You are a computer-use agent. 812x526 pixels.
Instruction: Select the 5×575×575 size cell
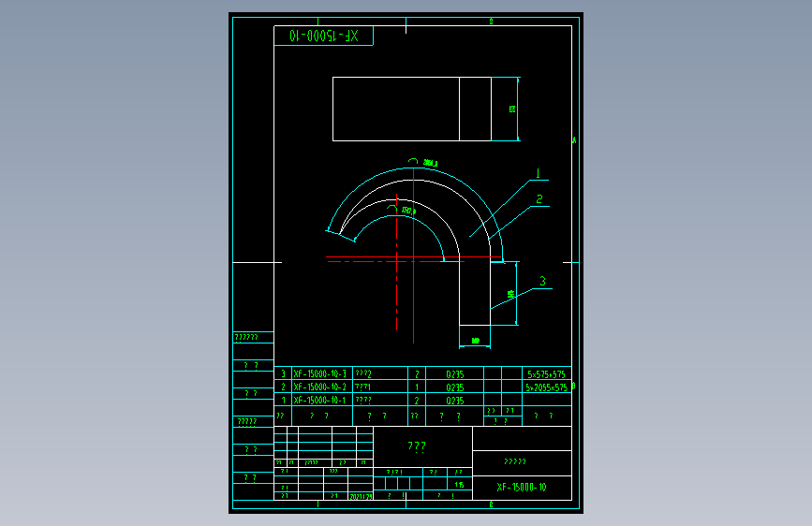(546, 373)
